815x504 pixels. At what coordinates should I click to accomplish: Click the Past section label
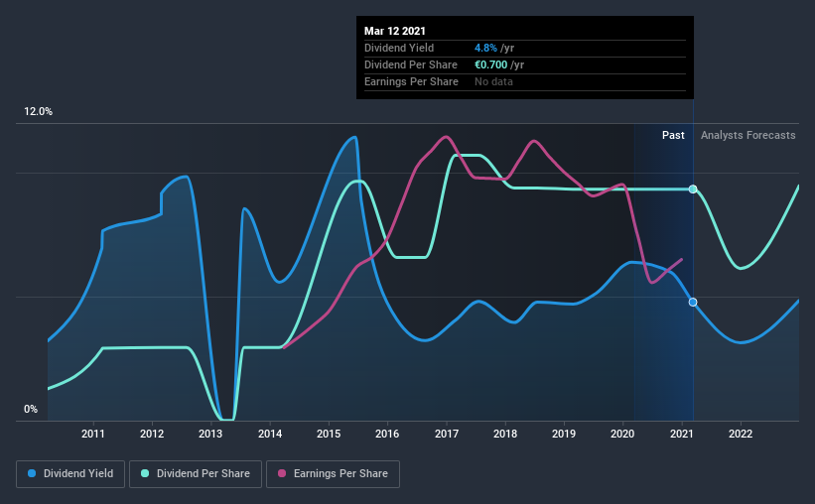tap(673, 135)
